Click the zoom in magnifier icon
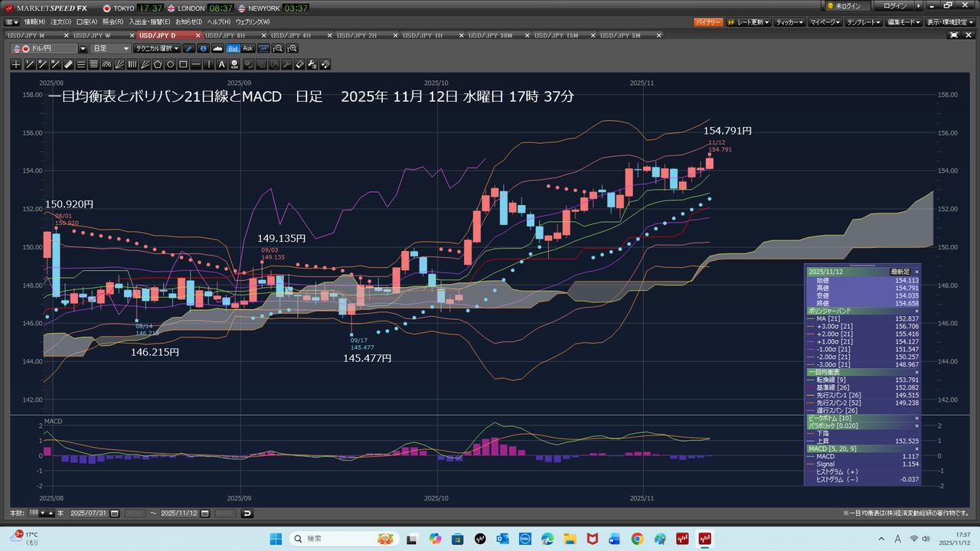 [292, 48]
